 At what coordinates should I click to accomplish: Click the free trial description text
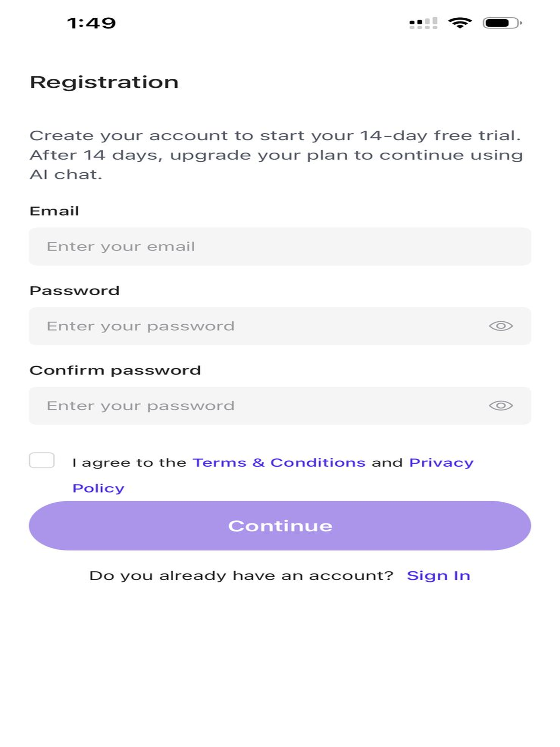276,155
